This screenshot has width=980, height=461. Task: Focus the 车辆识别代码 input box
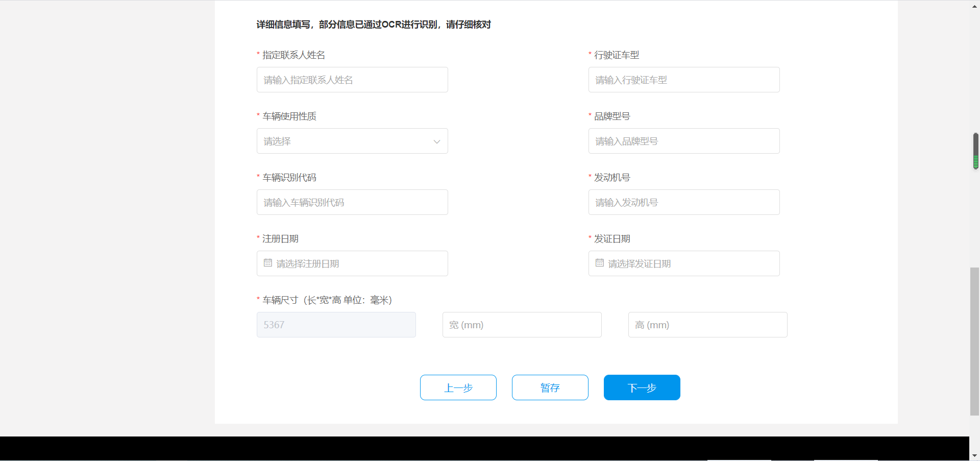[352, 202]
